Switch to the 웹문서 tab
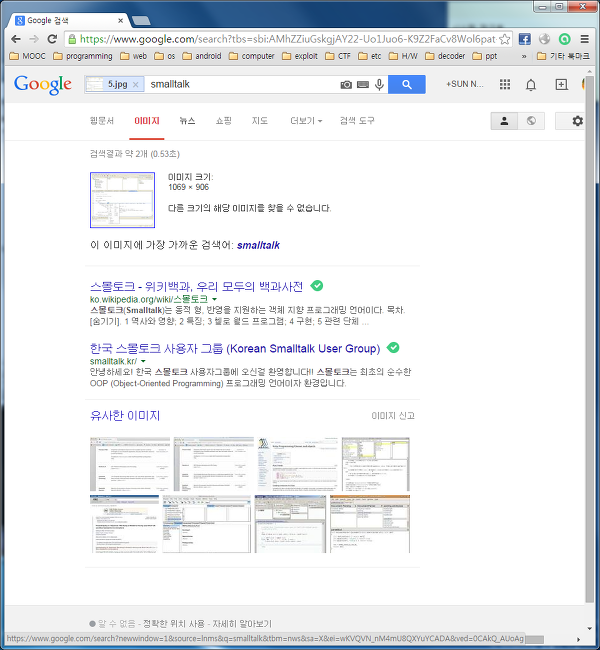600x650 pixels. (102, 121)
